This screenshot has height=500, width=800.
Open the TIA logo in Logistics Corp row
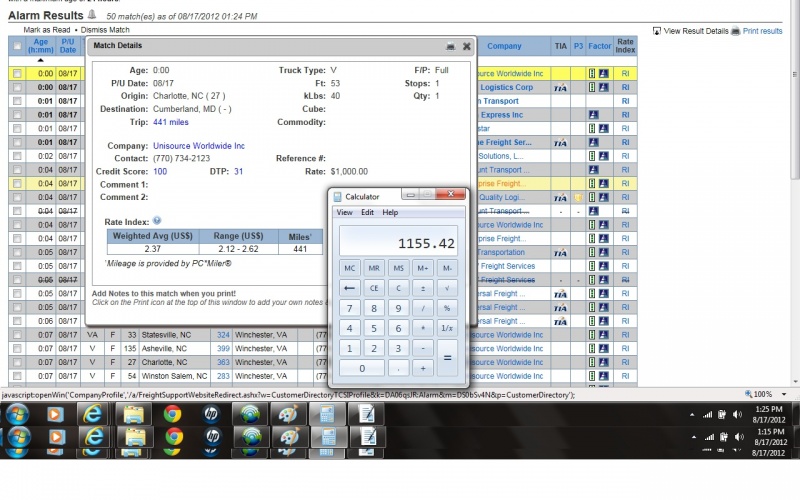coord(560,88)
